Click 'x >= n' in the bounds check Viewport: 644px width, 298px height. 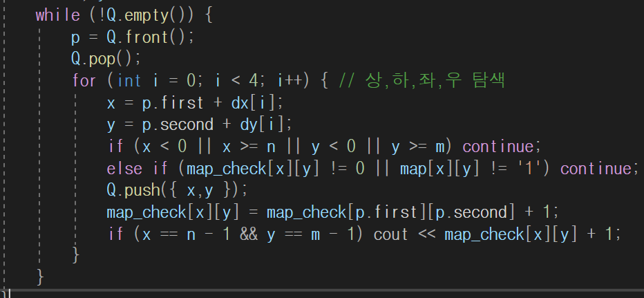point(249,147)
